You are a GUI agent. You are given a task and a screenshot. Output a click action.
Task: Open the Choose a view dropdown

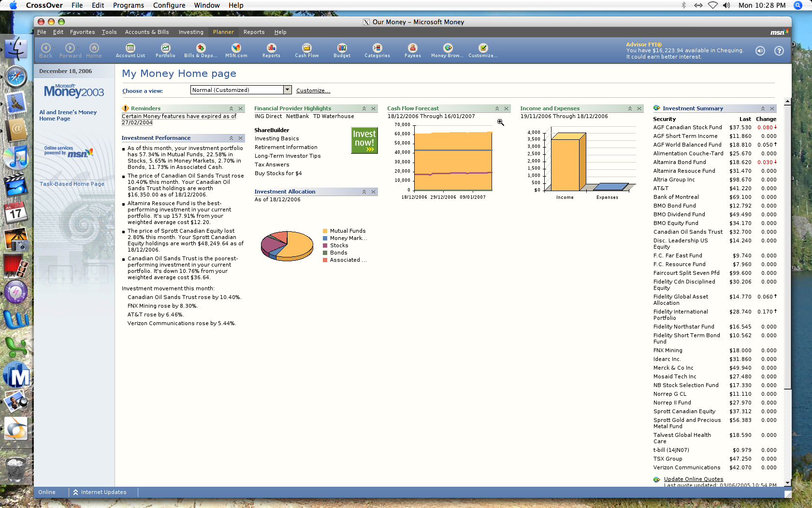(287, 90)
